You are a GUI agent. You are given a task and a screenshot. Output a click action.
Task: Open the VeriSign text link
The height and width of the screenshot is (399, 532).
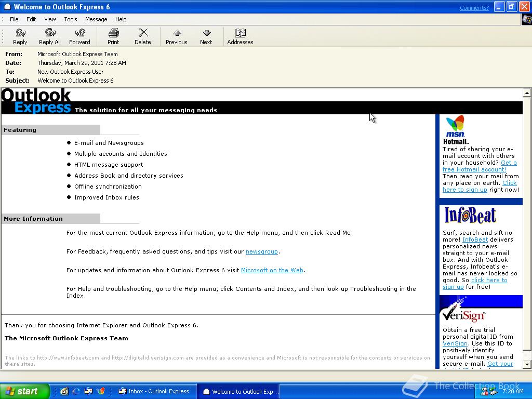tap(455, 343)
